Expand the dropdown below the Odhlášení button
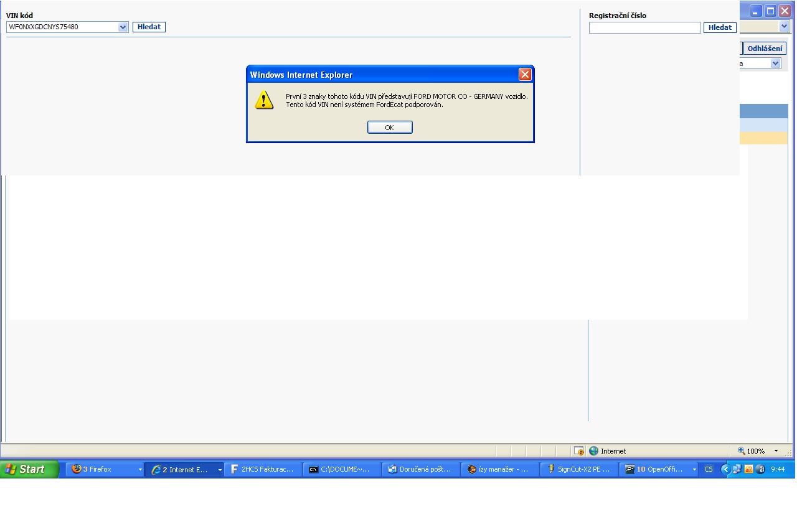Viewport: 797px width, 532px height. coord(775,63)
